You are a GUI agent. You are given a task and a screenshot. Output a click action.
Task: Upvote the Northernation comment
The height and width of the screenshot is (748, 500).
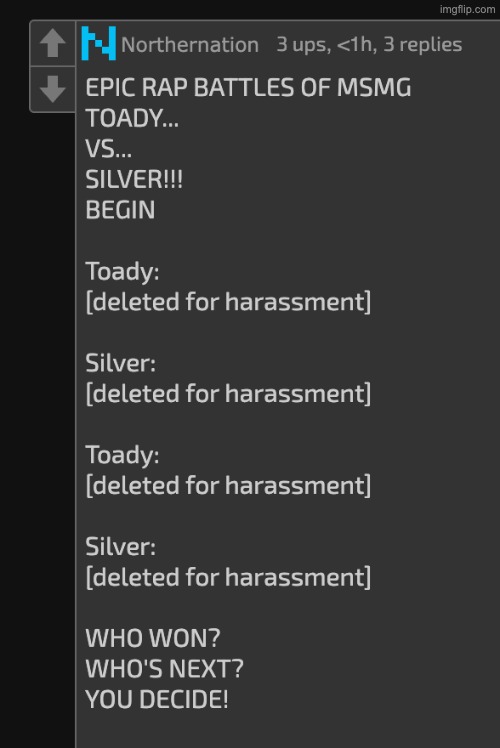[52, 43]
